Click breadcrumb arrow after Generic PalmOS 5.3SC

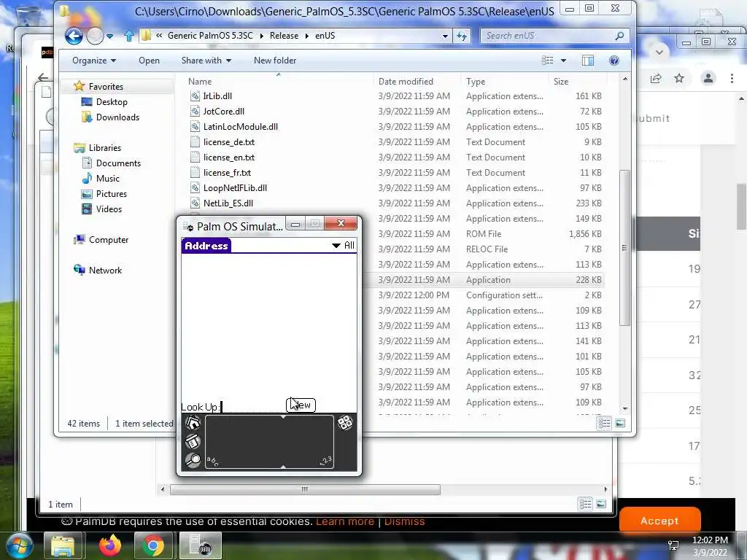pos(262,36)
